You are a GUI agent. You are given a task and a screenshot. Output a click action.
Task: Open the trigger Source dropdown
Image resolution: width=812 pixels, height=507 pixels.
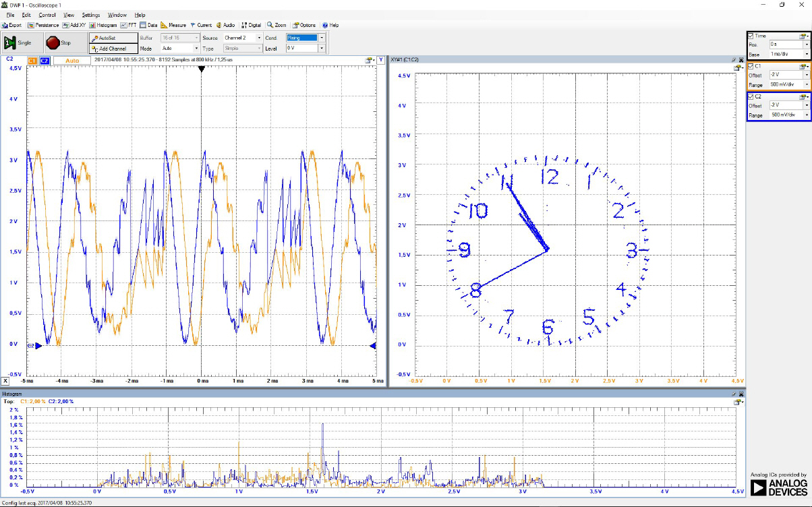[x=242, y=38]
